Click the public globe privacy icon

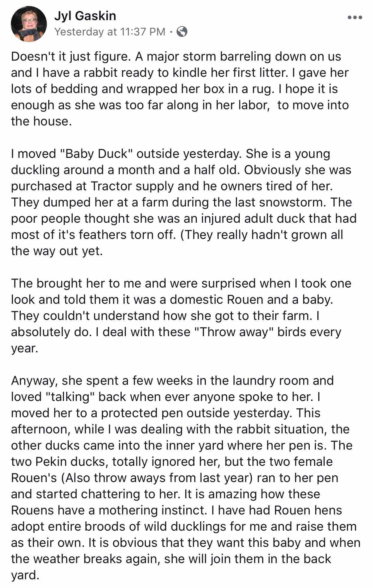pyautogui.click(x=182, y=32)
